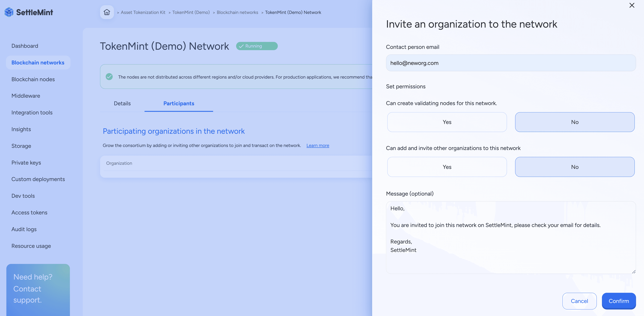Open Dashboard from the sidebar
Screen dimensions: 644x316
25,46
